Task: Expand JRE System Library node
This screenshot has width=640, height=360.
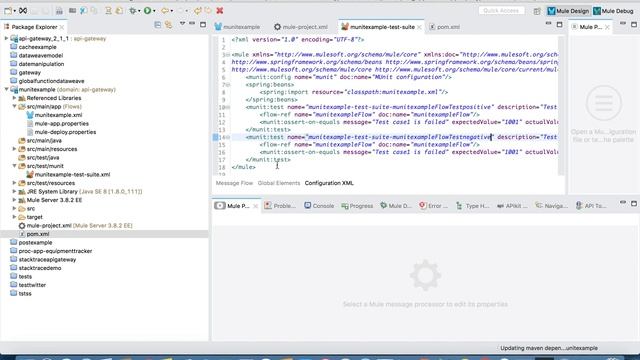Action: [14, 191]
